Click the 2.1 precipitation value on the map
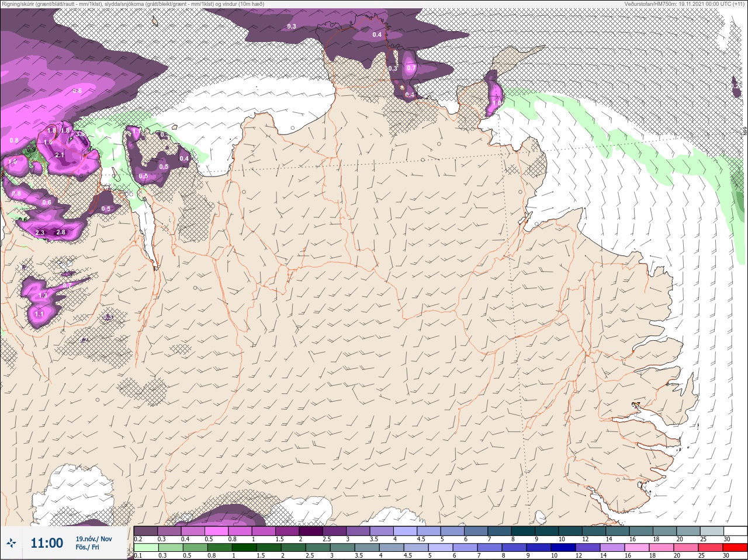The image size is (748, 560). coord(60,155)
